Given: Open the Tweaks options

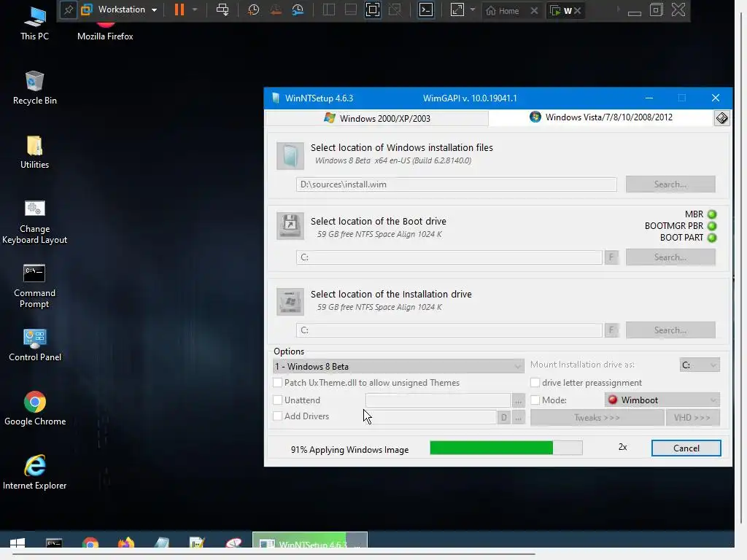Looking at the screenshot, I should click(x=597, y=418).
